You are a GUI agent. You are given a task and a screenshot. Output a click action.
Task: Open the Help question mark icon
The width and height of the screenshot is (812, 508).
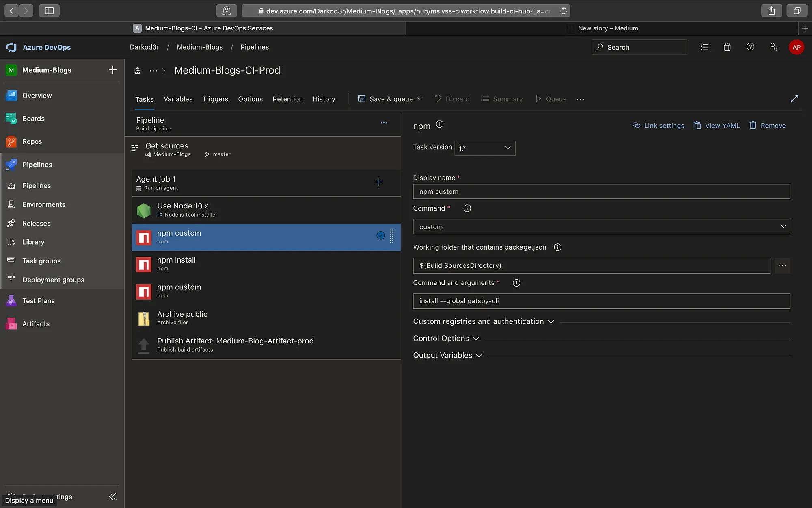tap(750, 47)
